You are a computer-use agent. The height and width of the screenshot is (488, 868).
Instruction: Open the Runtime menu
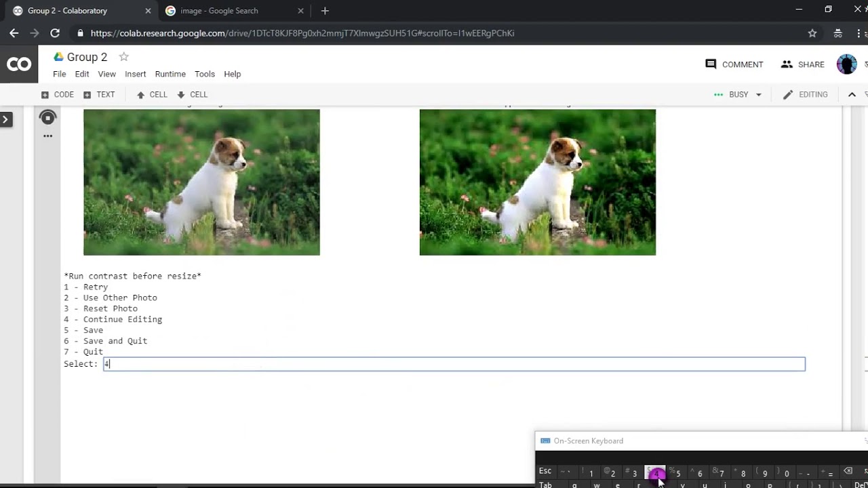pos(170,74)
